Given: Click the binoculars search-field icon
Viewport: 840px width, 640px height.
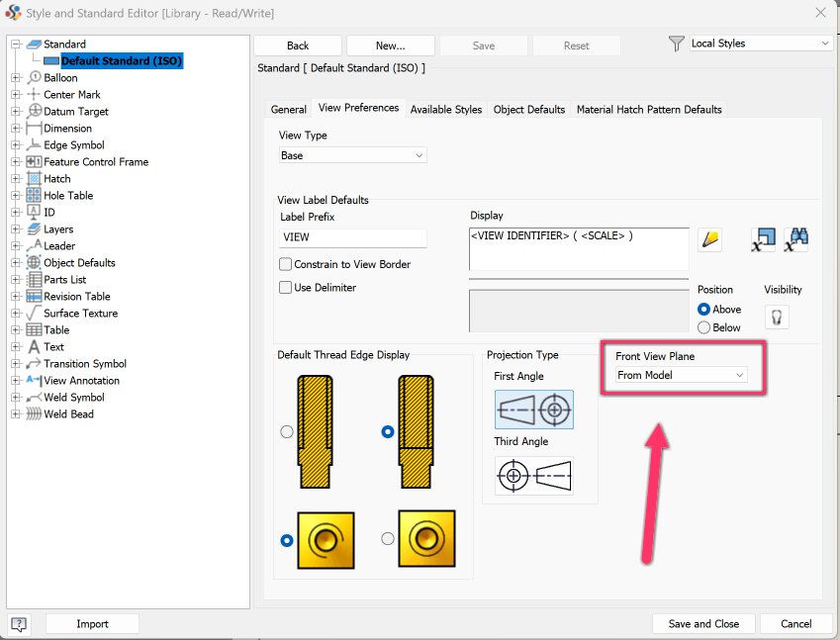Looking at the screenshot, I should tap(795, 238).
